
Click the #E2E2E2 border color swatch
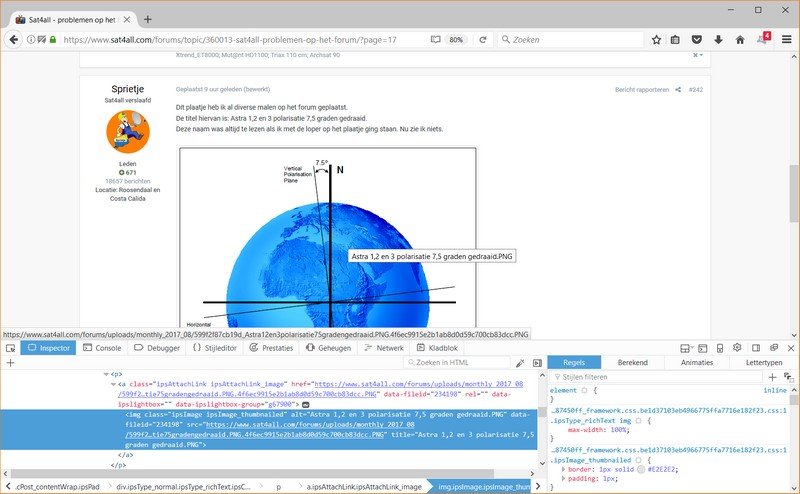pos(639,468)
